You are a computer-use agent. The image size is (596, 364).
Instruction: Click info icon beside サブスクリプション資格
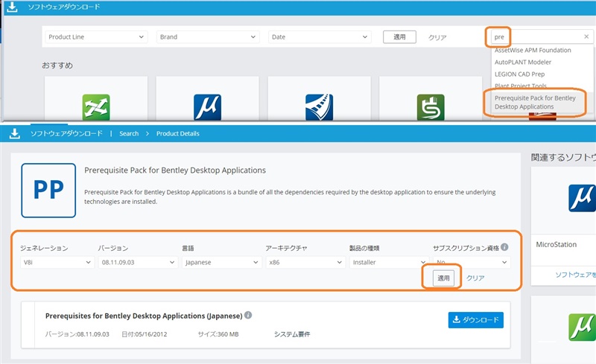coord(504,247)
